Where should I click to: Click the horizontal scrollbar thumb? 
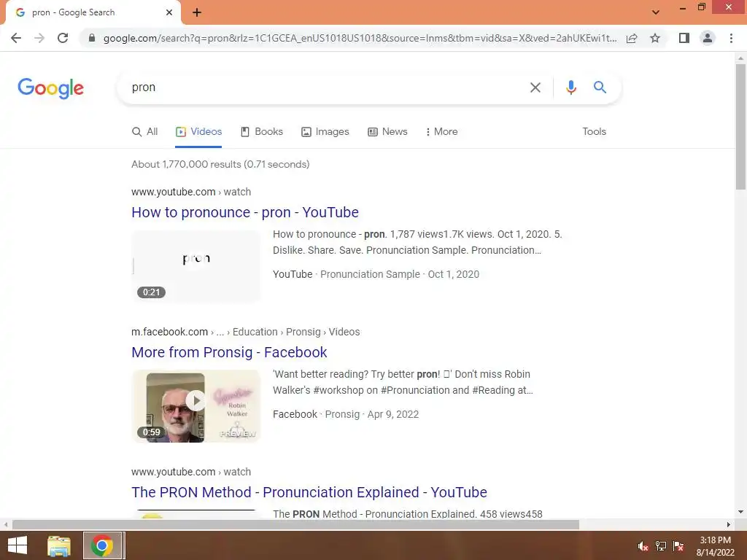tap(295, 525)
